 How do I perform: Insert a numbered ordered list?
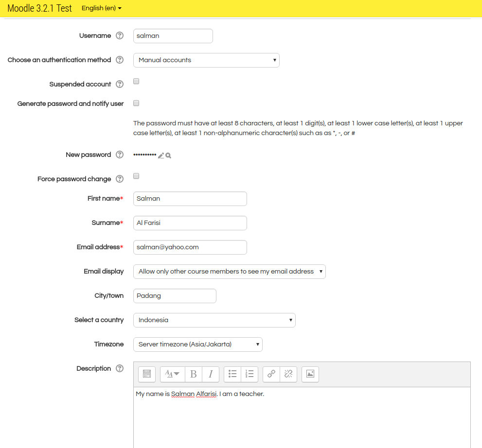pos(250,374)
